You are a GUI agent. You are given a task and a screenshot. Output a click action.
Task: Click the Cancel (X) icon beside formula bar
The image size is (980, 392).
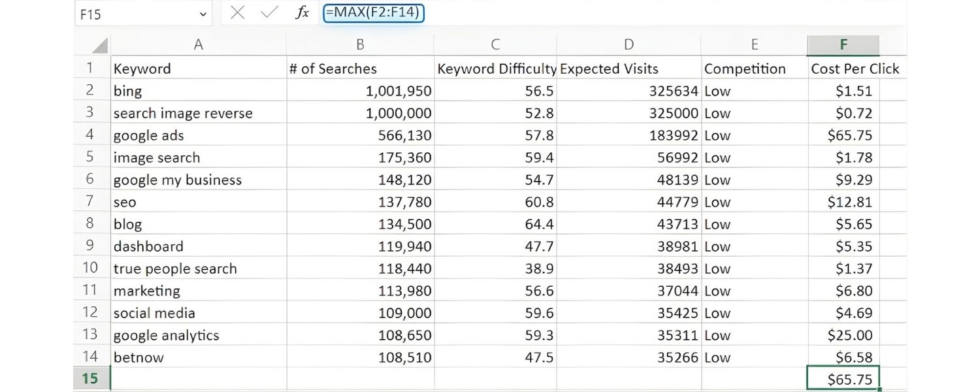tap(238, 13)
